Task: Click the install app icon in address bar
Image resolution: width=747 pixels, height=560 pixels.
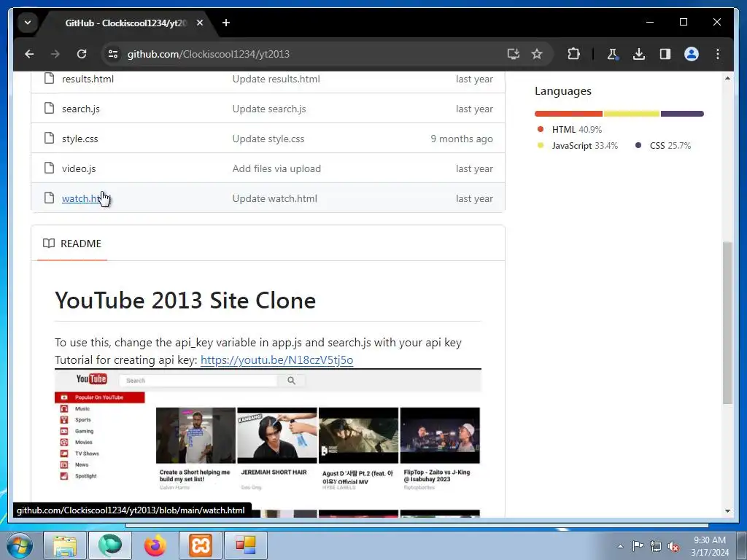Action: pyautogui.click(x=513, y=54)
